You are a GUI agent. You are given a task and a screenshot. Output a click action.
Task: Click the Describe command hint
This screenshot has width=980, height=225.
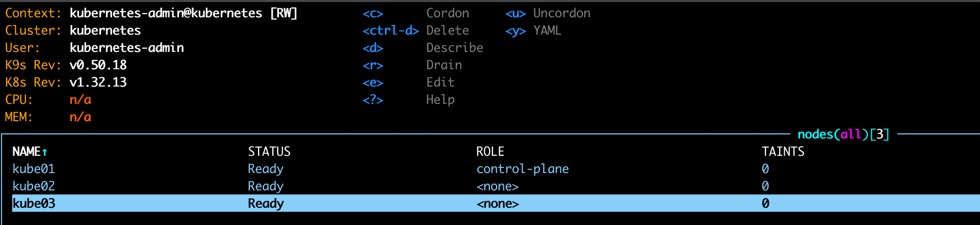454,48
